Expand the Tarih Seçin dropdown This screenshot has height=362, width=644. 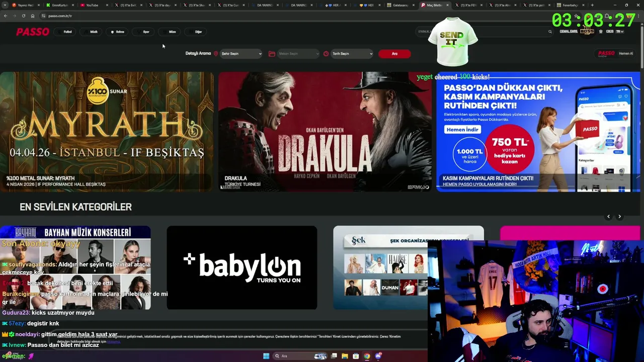click(x=352, y=54)
